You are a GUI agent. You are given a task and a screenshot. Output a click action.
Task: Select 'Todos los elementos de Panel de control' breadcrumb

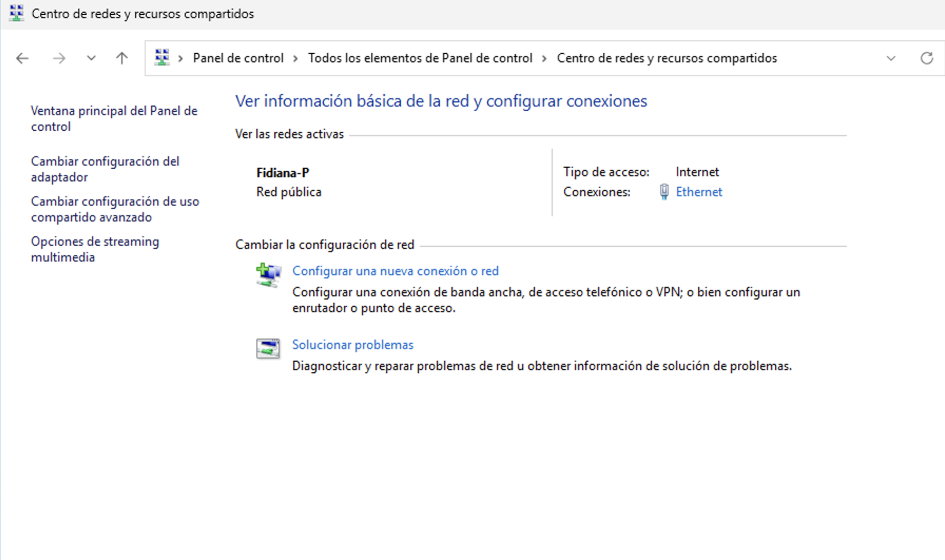click(x=420, y=58)
